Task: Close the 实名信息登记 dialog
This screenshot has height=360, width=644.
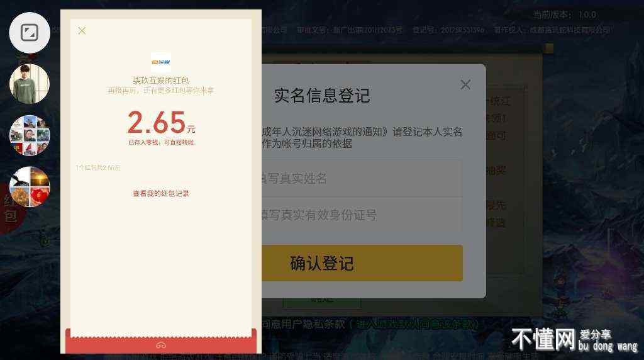Action: (x=465, y=85)
